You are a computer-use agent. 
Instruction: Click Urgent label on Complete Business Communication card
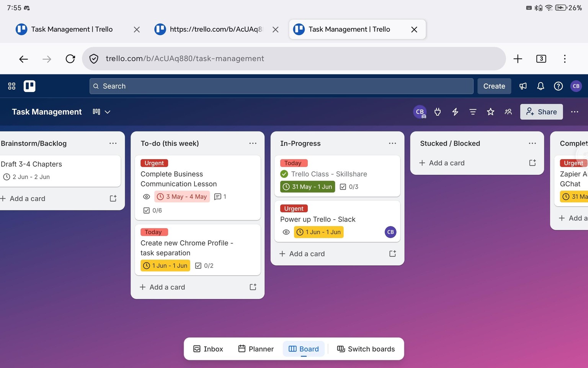[x=154, y=163]
